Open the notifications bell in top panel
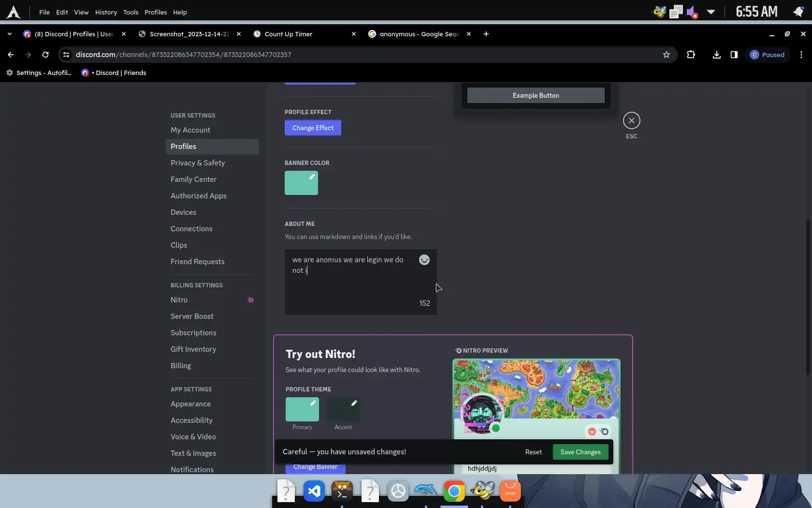Viewport: 812px width, 508px height. [798, 12]
